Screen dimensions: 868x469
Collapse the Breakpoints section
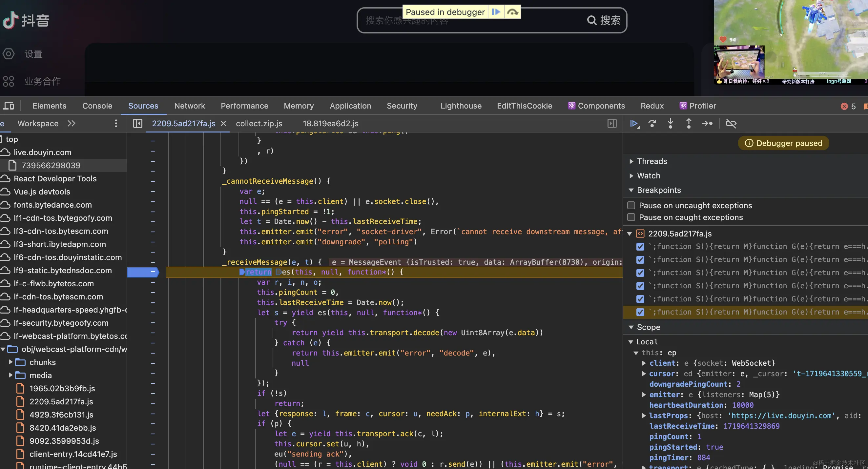tap(631, 190)
